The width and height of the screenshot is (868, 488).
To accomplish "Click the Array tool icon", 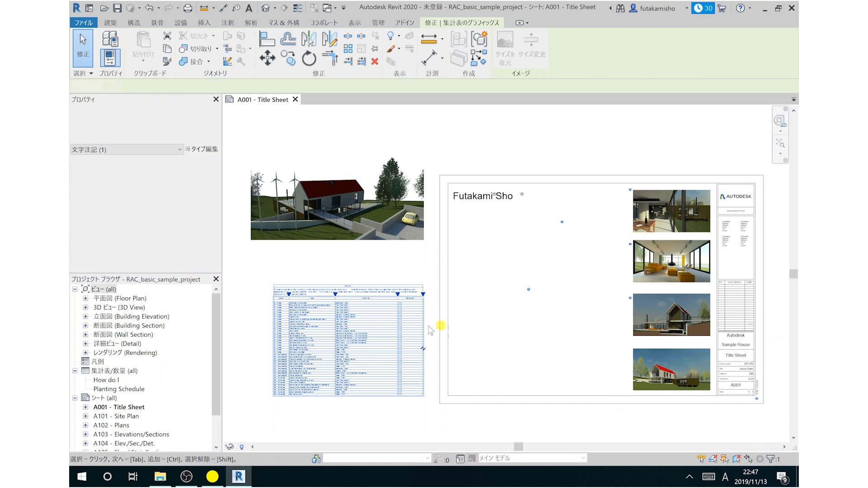I will tap(348, 49).
